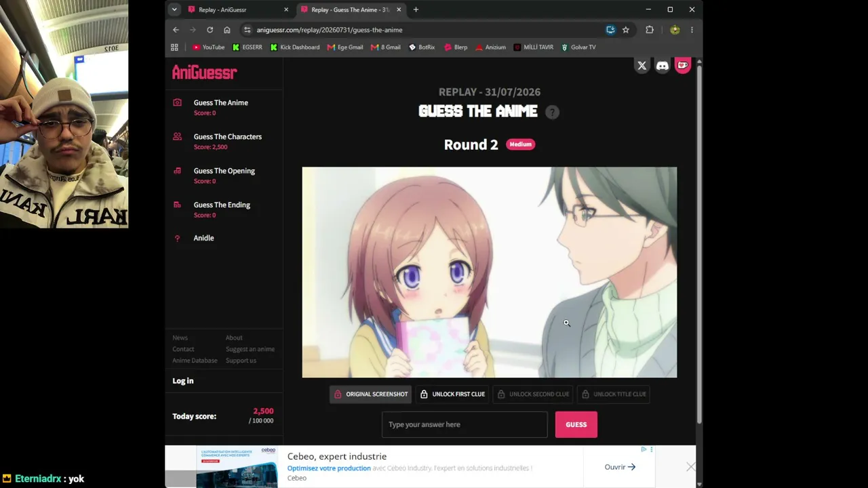This screenshot has width=868, height=488.
Task: Open the Anizium bookmark
Action: 490,47
